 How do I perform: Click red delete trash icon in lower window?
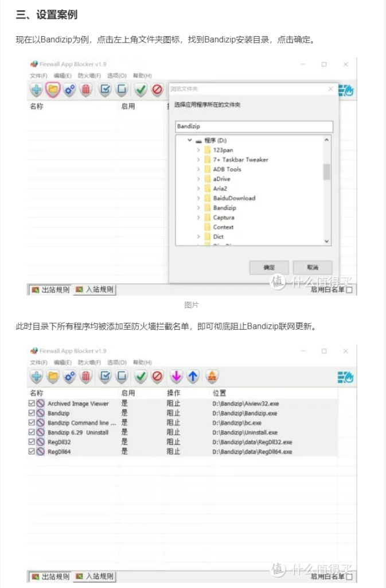[x=85, y=377]
